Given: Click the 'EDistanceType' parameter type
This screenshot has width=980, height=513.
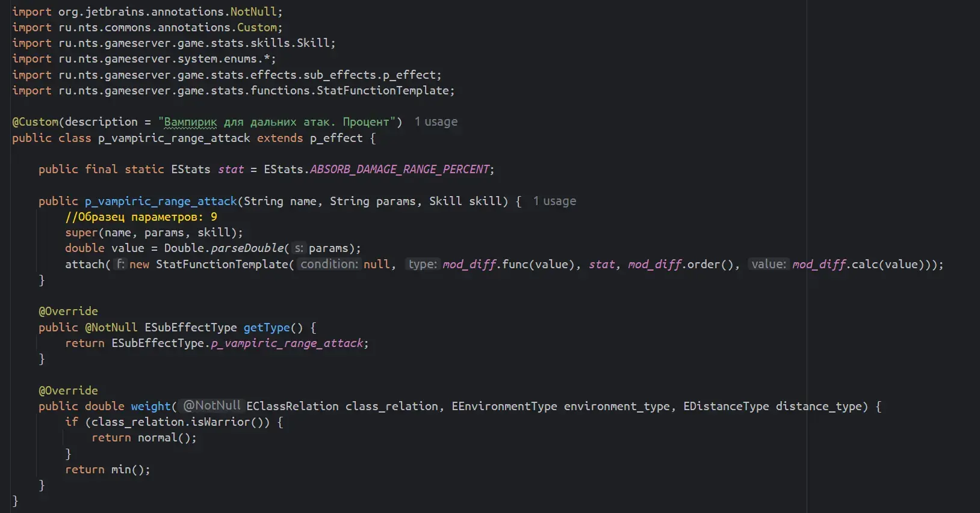Looking at the screenshot, I should coord(726,407).
